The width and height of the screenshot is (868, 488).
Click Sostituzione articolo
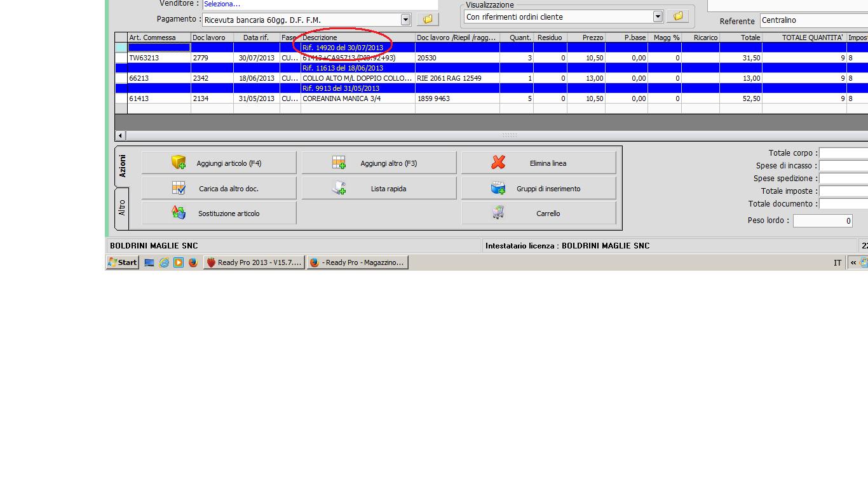(x=219, y=213)
